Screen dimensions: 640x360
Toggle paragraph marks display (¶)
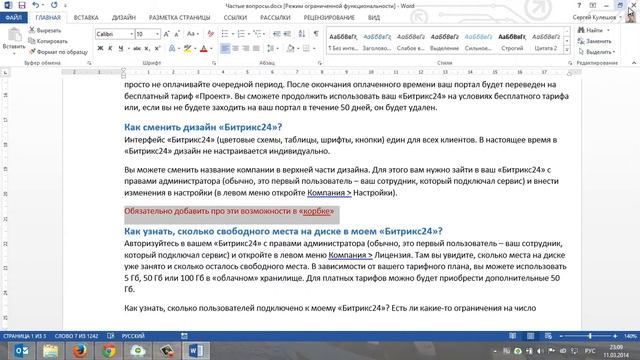[x=316, y=34]
